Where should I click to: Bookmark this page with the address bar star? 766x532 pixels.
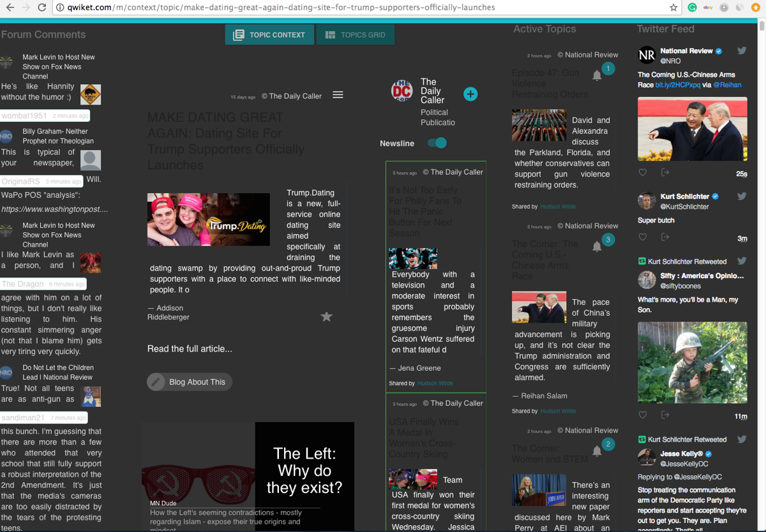(x=673, y=8)
